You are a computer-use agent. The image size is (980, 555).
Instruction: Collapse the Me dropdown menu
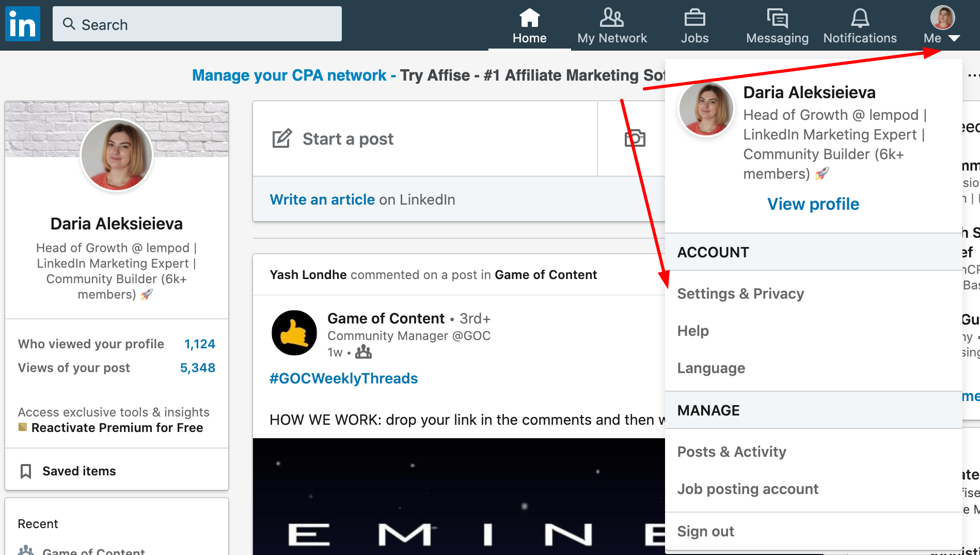(x=942, y=26)
